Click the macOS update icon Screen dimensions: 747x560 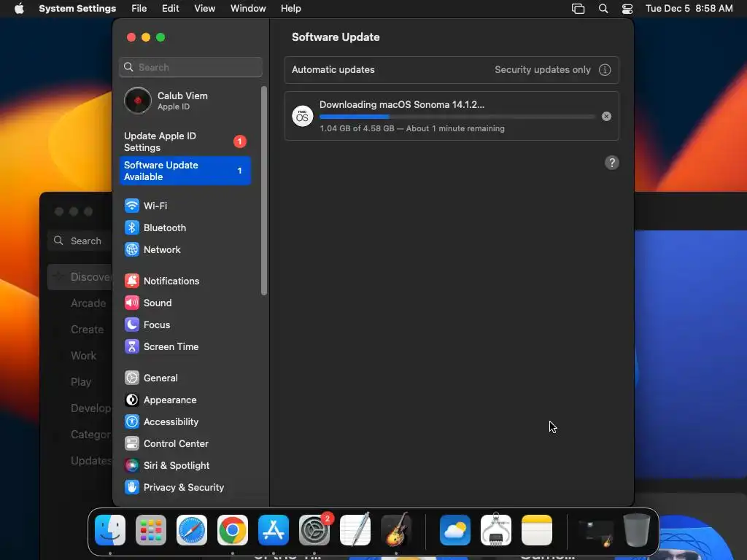tap(303, 116)
